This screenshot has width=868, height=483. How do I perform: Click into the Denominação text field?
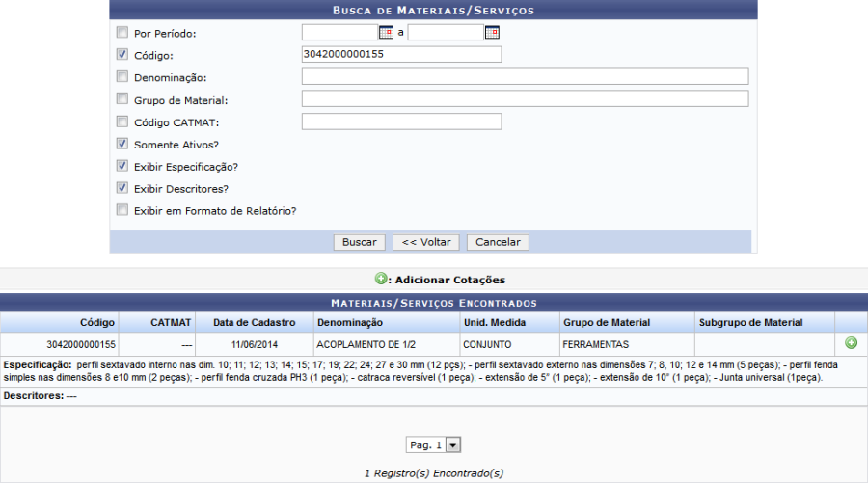525,77
